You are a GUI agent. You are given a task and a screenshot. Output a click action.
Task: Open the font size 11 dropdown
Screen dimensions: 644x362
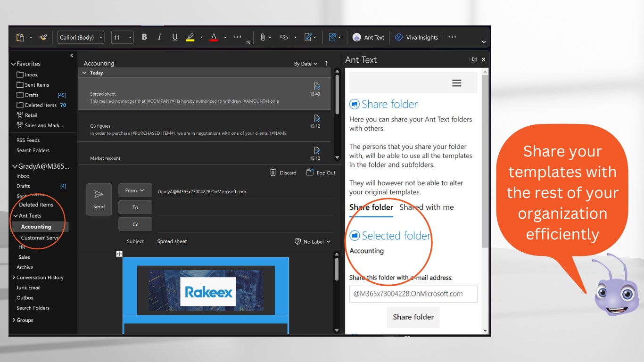tap(122, 37)
